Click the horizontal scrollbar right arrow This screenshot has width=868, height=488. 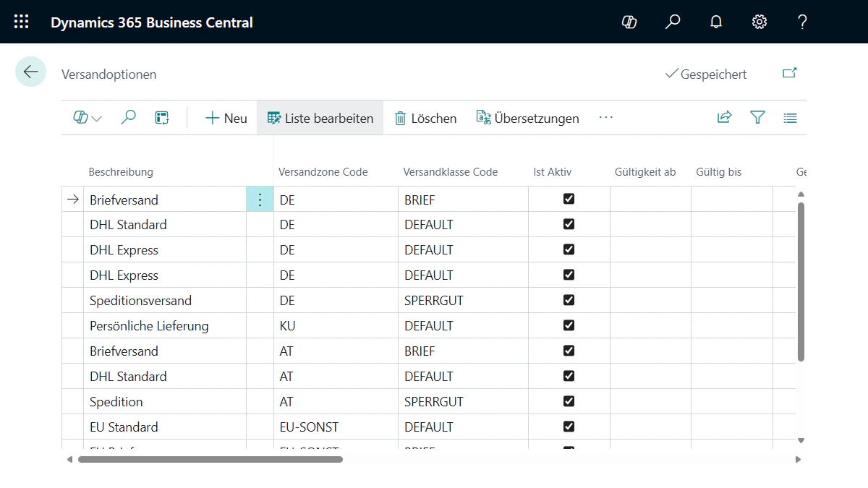tap(798, 459)
